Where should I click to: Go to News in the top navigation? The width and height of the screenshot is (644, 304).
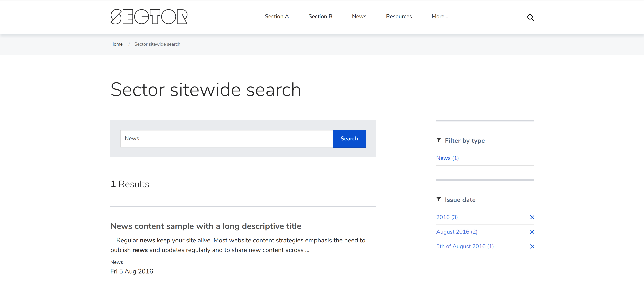pos(359,16)
